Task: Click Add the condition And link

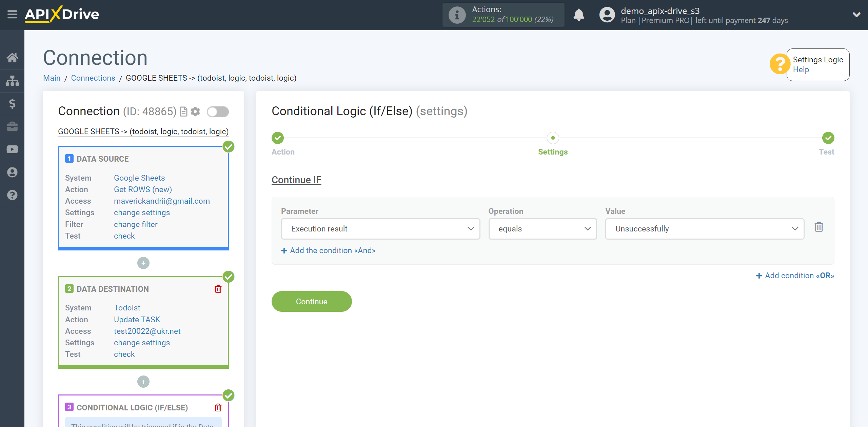Action: click(328, 250)
